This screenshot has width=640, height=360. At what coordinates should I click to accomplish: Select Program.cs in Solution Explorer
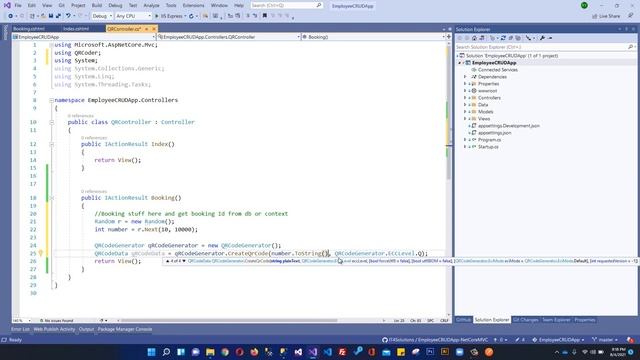[x=489, y=140]
